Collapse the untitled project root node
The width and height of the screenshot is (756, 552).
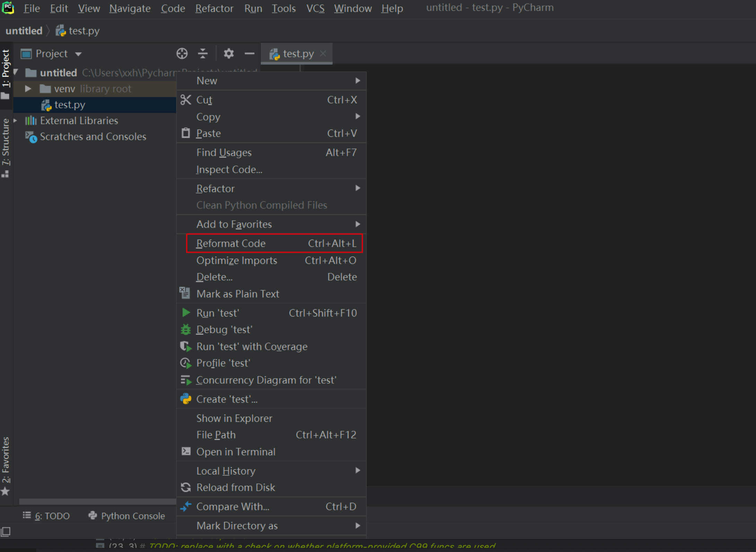(16, 72)
